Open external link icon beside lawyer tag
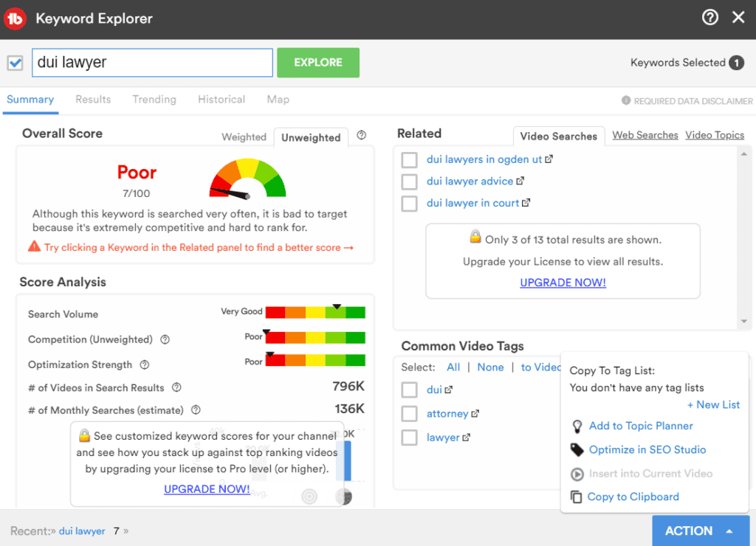The width and height of the screenshot is (756, 546). coord(467,438)
